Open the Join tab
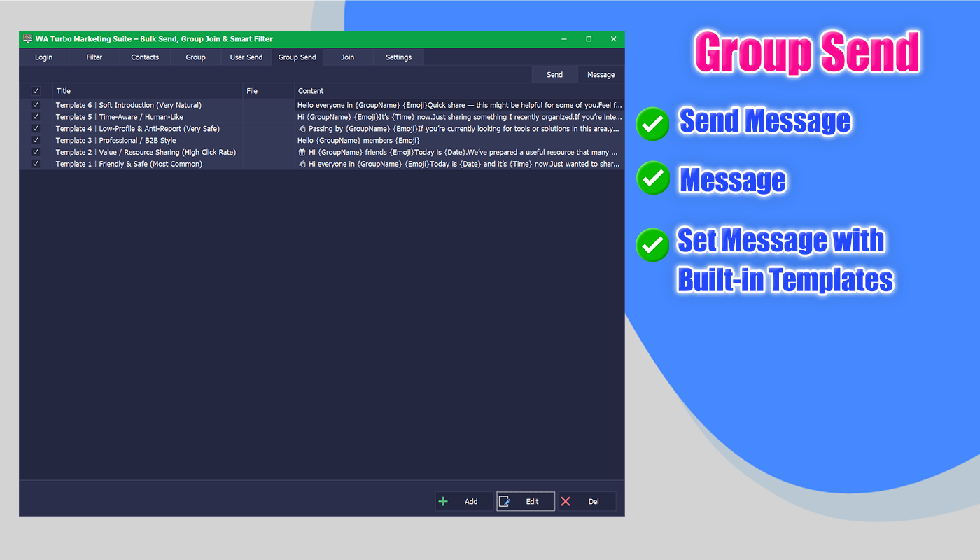This screenshot has width=980, height=560. [348, 57]
